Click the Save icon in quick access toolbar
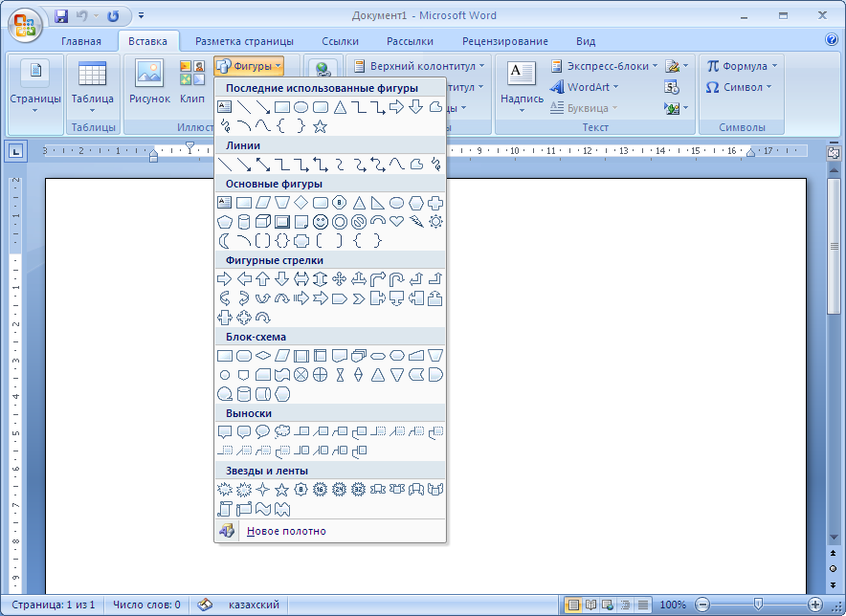Screen dimensions: 846x616 [61, 16]
